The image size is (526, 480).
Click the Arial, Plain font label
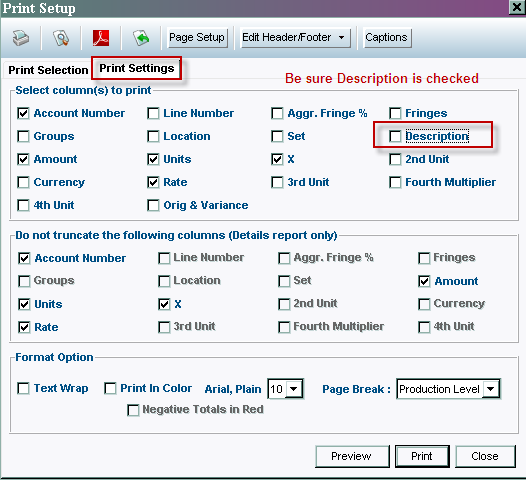tap(233, 389)
